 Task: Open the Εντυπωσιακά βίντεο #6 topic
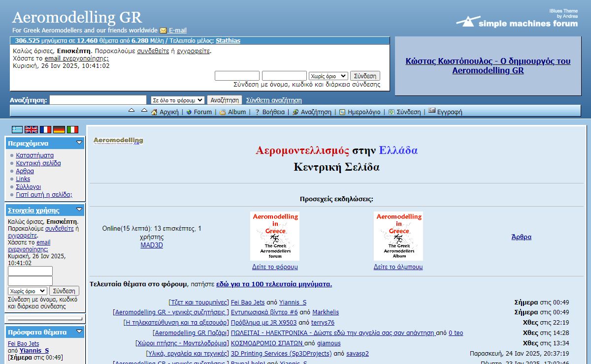tap(264, 312)
